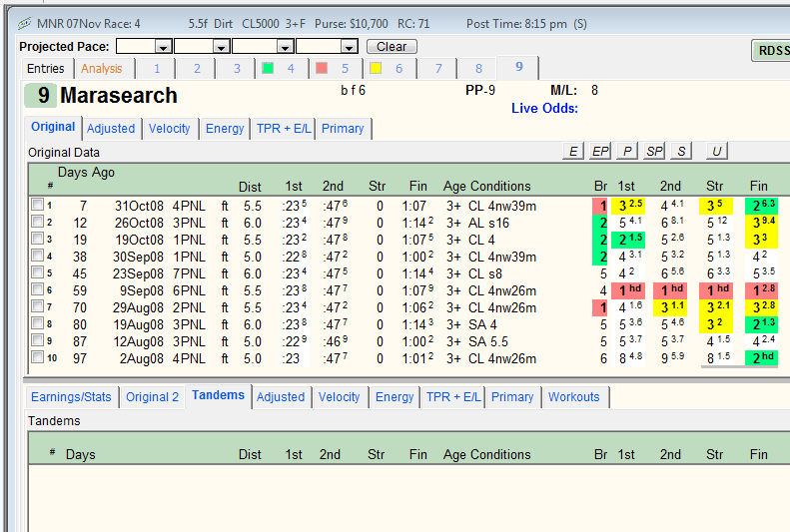790x532 pixels.
Task: Click the green swatch on tab 4
Action: click(x=268, y=68)
